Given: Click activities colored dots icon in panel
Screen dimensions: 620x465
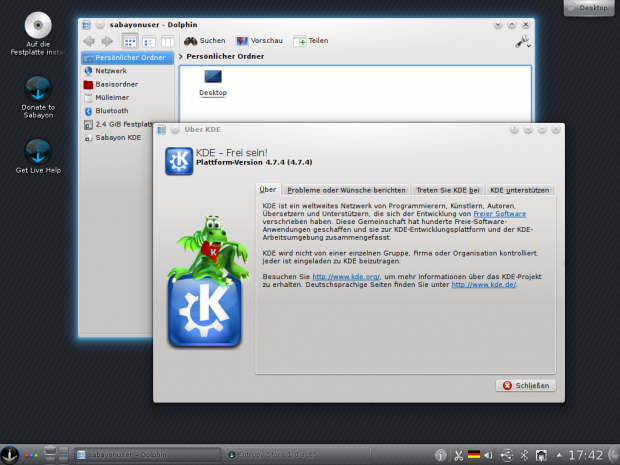Looking at the screenshot, I should tap(32, 456).
